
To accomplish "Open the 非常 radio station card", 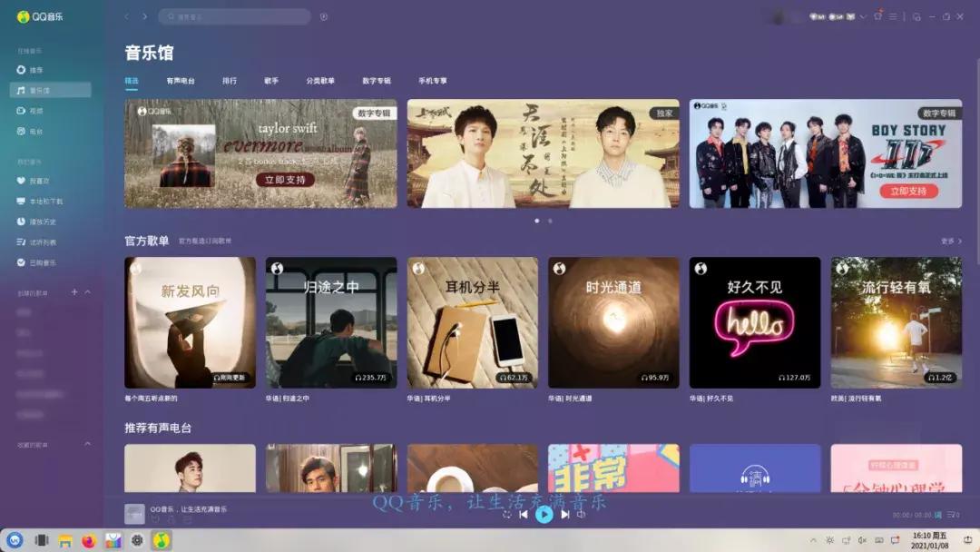I will point(613,468).
